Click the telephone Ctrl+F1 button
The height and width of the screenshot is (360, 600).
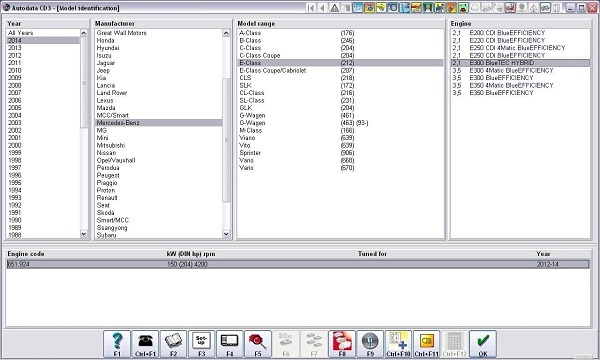(x=145, y=344)
